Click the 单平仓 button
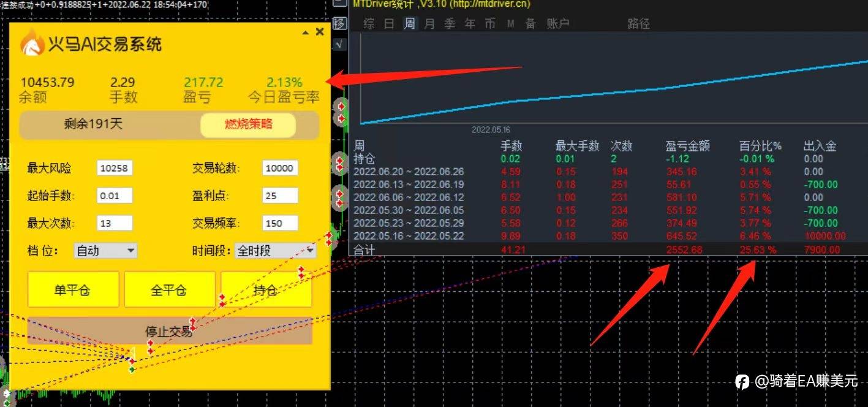This screenshot has height=407, width=868. click(x=73, y=289)
